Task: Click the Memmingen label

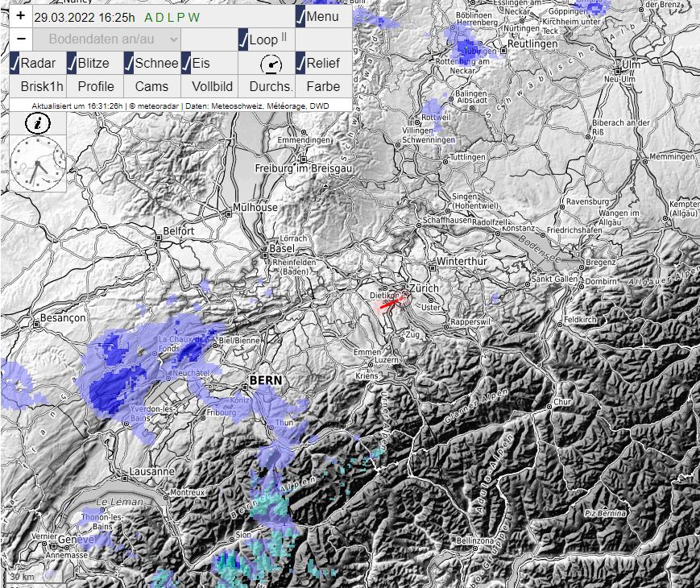Action: point(673,157)
